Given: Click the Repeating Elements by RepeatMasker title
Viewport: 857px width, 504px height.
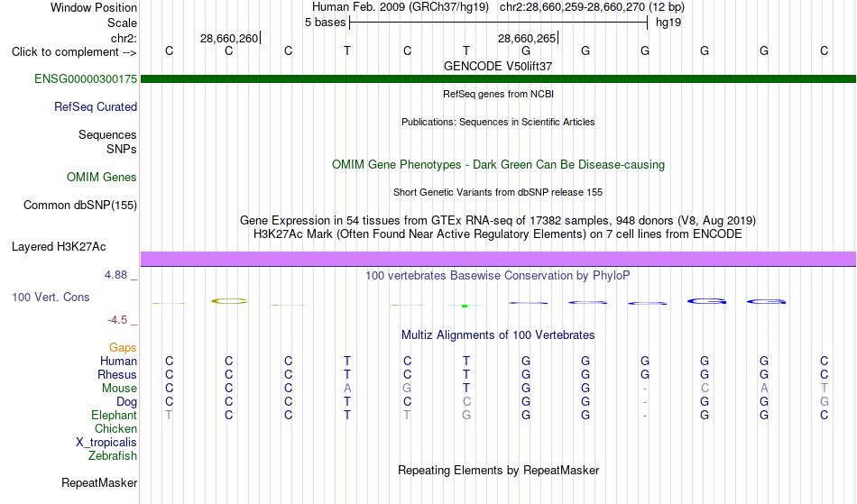Looking at the screenshot, I should (498, 470).
